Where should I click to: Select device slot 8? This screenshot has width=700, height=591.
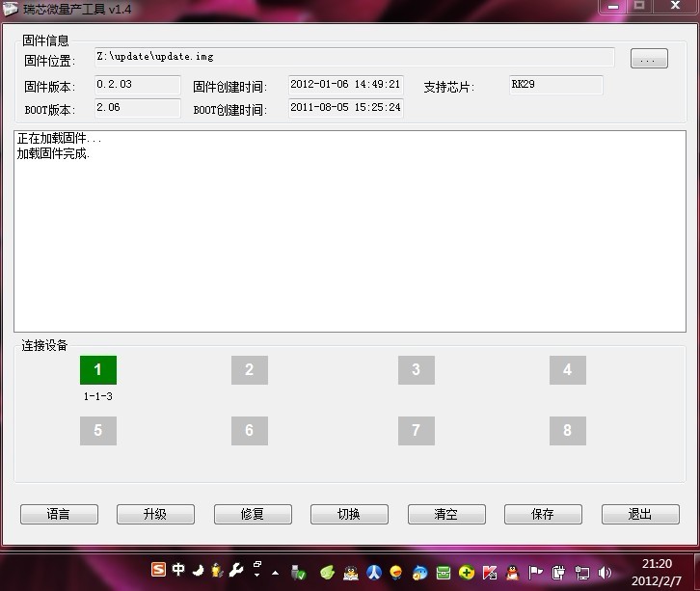click(x=567, y=431)
